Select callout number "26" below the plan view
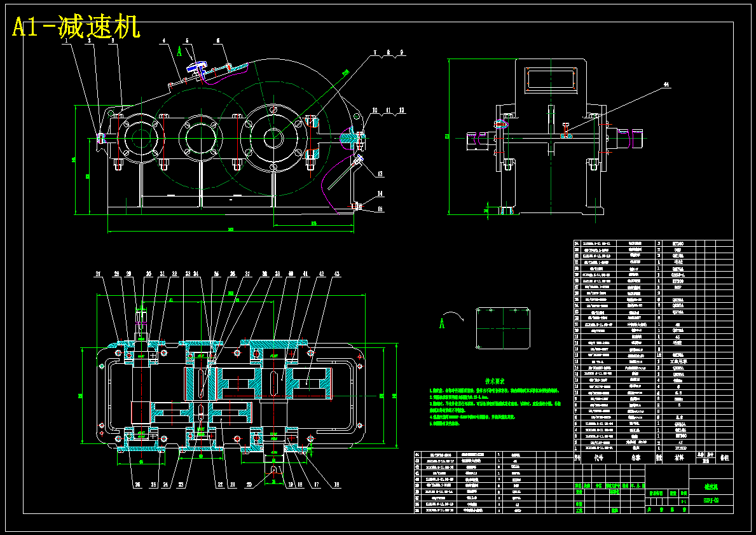This screenshot has height=535, width=756. pos(137,485)
